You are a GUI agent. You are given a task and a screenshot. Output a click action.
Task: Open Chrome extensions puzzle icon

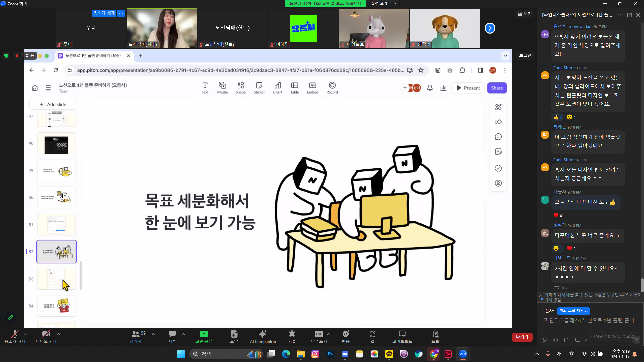(x=462, y=70)
